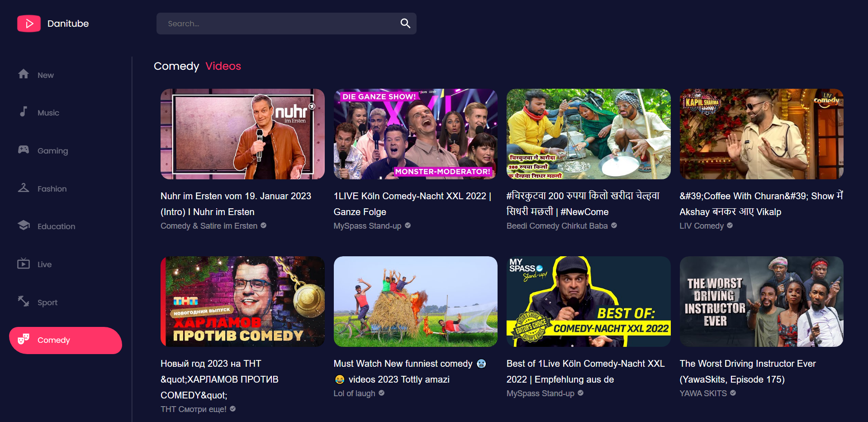
Task: Open the Die Ganze Show Monster-Moderator thumbnail
Action: coord(416,134)
